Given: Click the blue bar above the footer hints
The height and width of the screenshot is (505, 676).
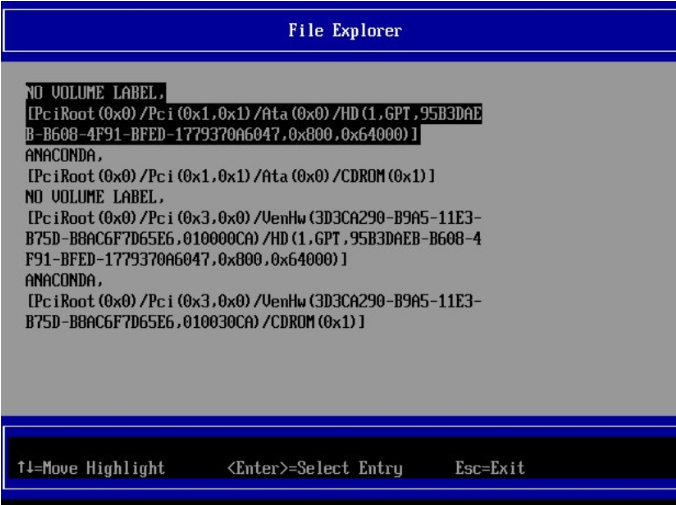Looking at the screenshot, I should coord(338,420).
